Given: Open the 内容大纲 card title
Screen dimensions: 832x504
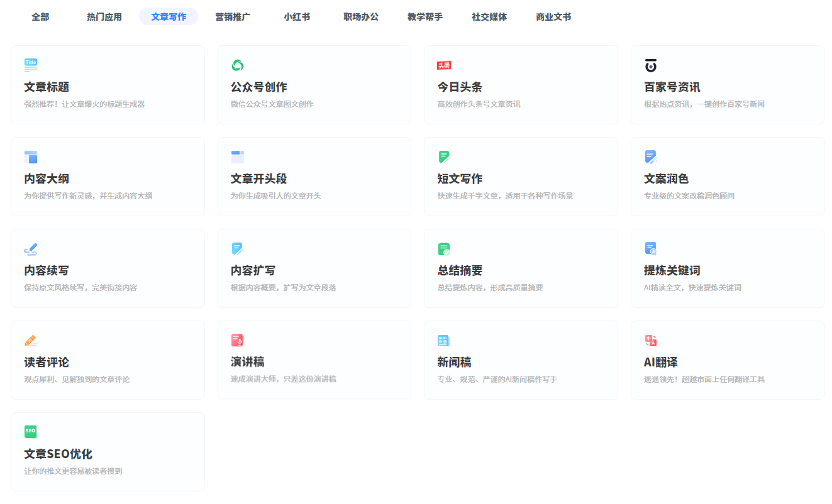Looking at the screenshot, I should click(47, 179).
